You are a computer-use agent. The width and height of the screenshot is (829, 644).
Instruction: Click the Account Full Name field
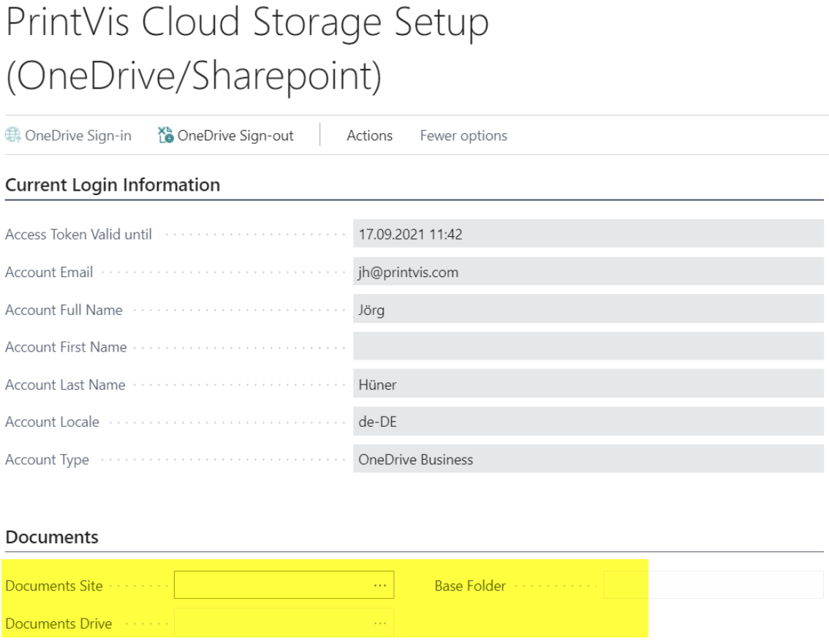point(588,309)
